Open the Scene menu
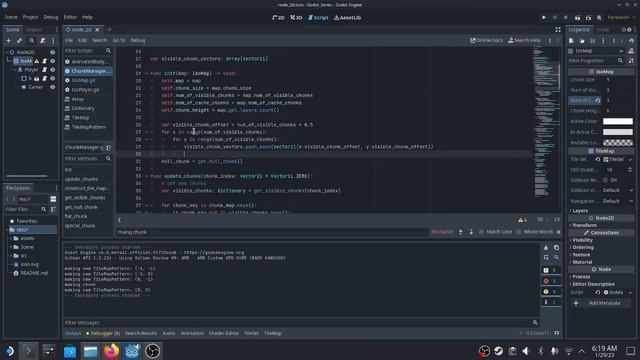This screenshot has height=360, width=640. tap(11, 18)
